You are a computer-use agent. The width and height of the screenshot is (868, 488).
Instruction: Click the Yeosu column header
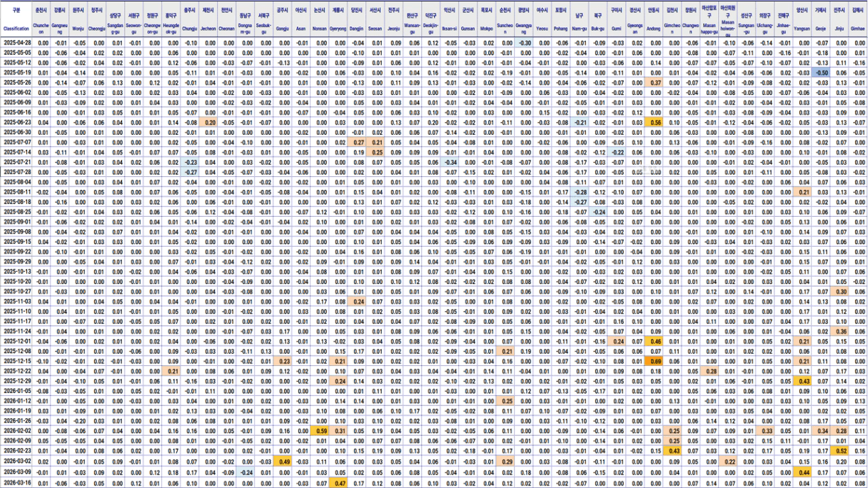coord(542,20)
